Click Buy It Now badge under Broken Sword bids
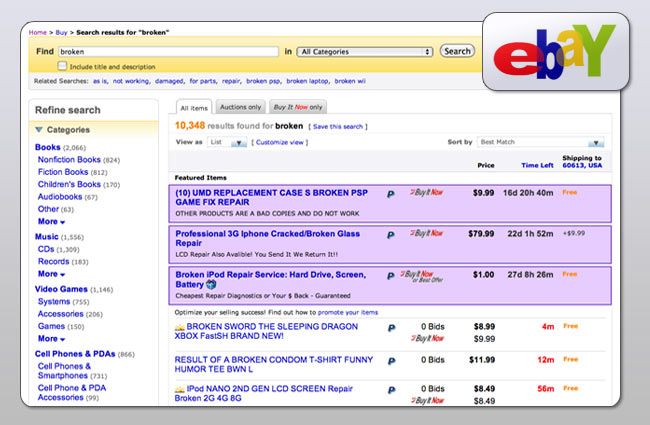This screenshot has width=650, height=425. pyautogui.click(x=427, y=338)
